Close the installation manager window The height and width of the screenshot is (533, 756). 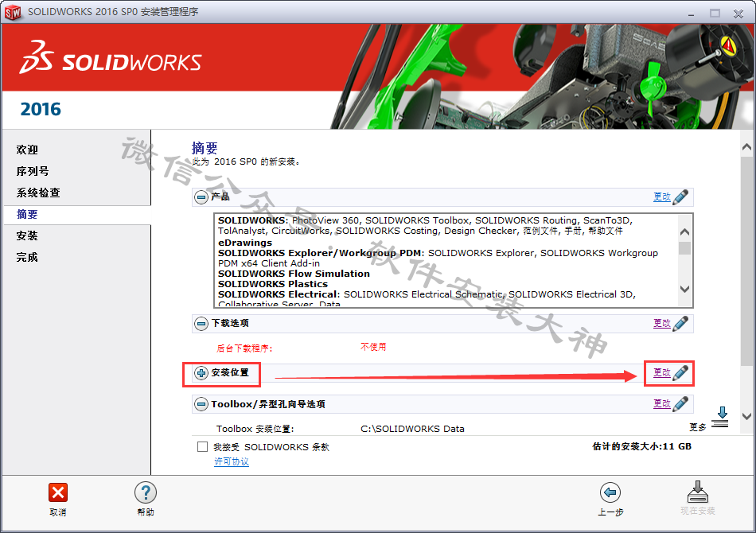(x=738, y=14)
